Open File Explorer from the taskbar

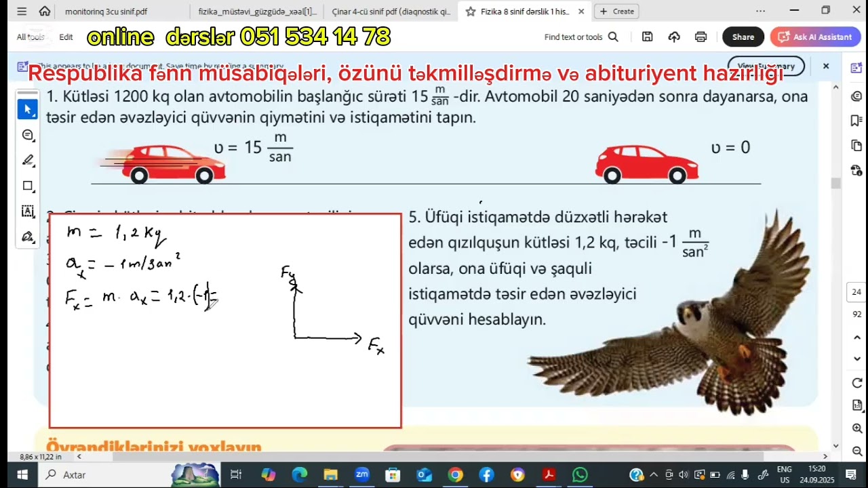pos(330,474)
